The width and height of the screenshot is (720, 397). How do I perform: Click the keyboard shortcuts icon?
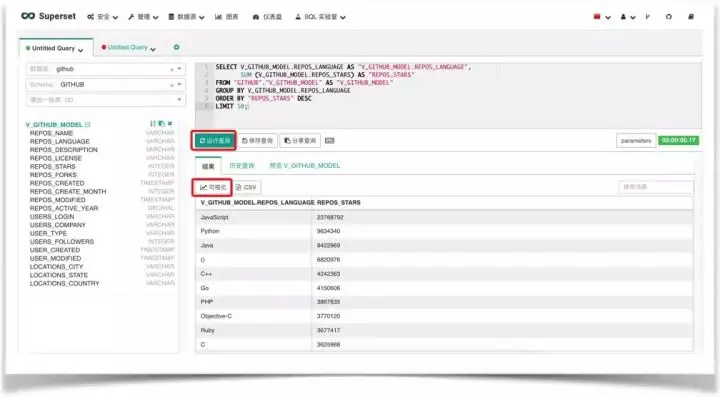(x=329, y=140)
